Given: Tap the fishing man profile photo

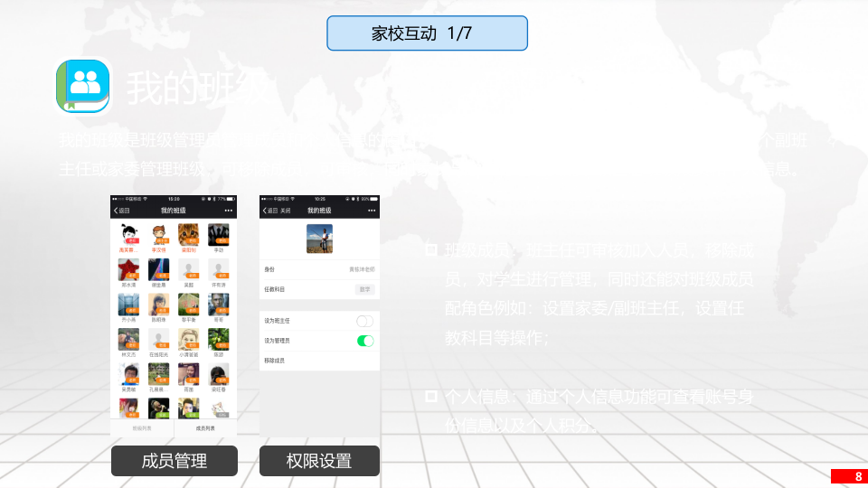Looking at the screenshot, I should coord(319,239).
